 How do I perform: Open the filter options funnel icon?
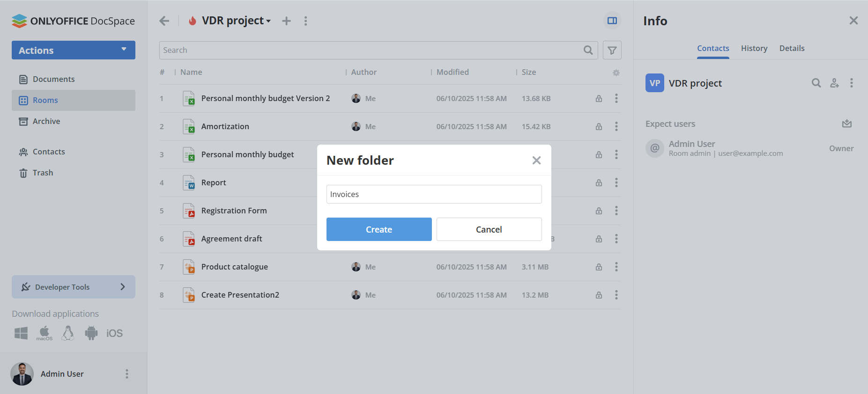[612, 50]
